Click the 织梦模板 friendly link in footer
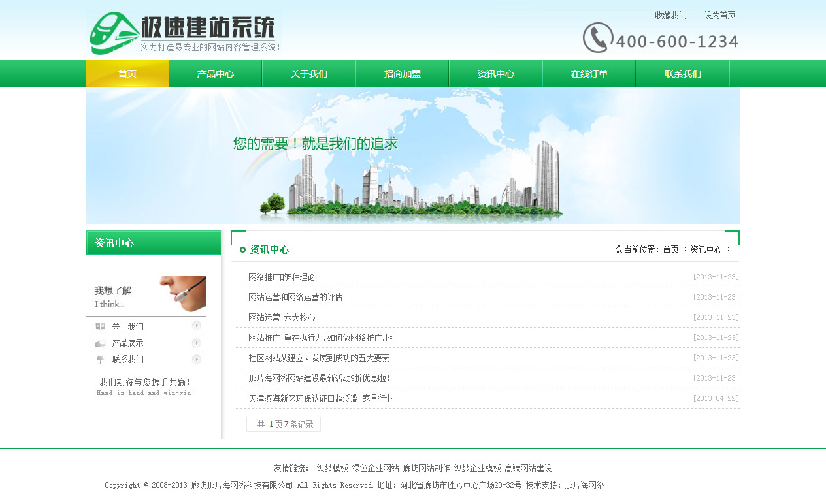The image size is (826, 504). click(x=332, y=468)
